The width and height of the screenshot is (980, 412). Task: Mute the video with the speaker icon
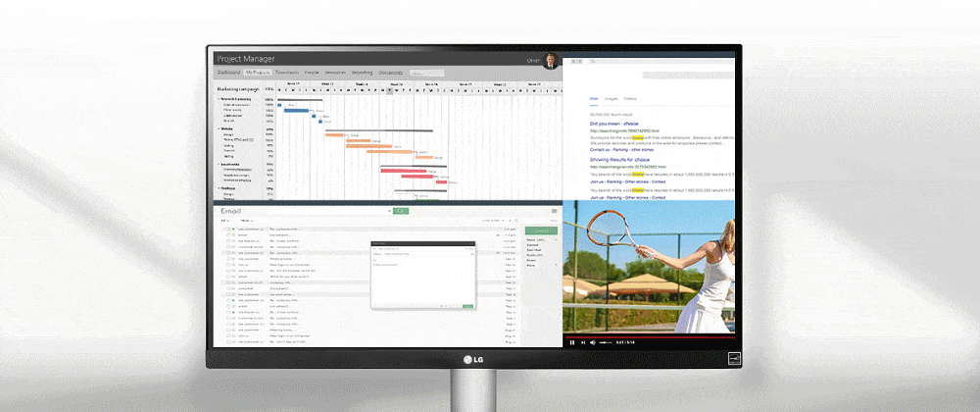tap(593, 342)
